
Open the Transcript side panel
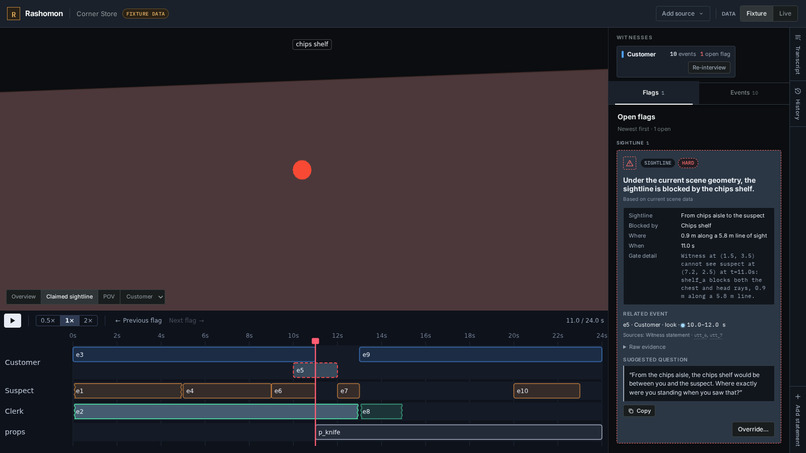(797, 55)
